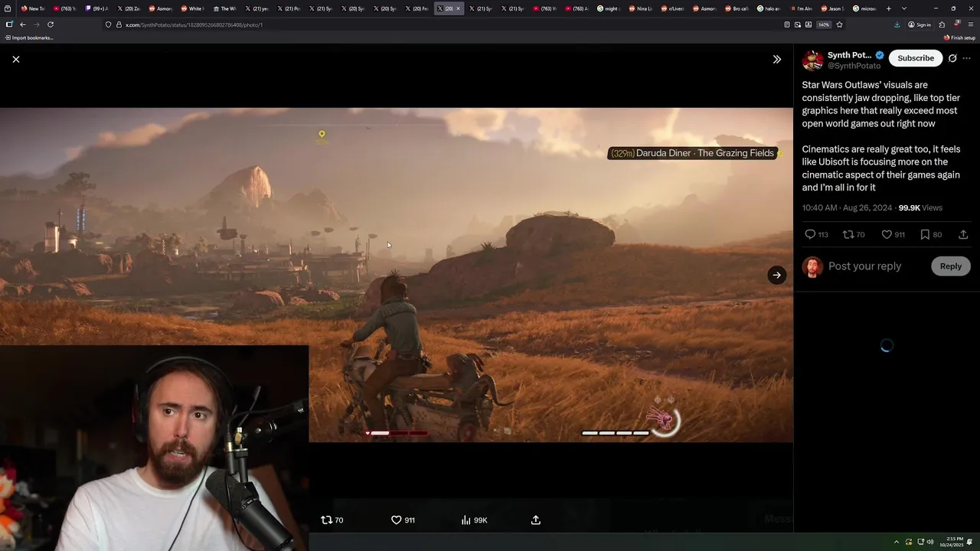Open the @SynthPotato handle link

coord(854,66)
